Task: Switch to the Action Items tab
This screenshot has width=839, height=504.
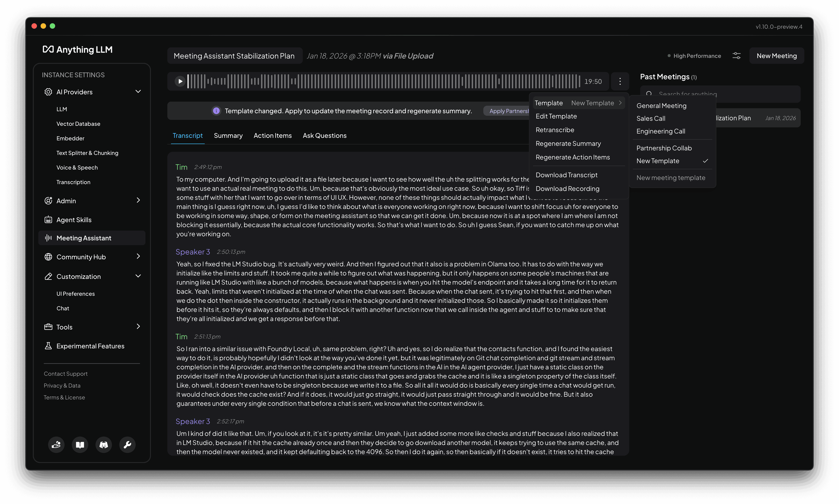Action: (272, 136)
